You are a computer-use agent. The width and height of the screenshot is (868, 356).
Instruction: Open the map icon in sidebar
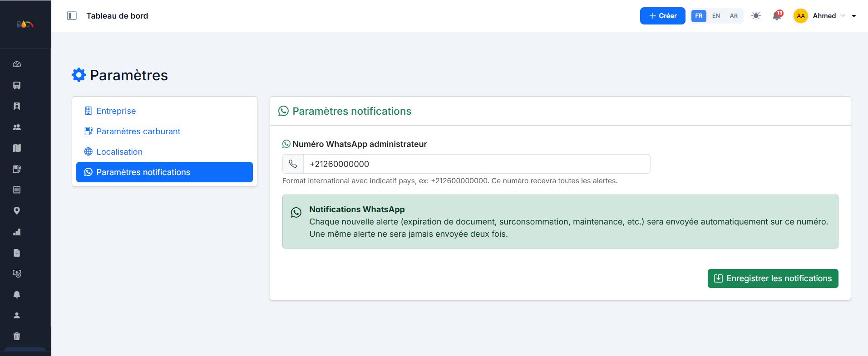[17, 148]
